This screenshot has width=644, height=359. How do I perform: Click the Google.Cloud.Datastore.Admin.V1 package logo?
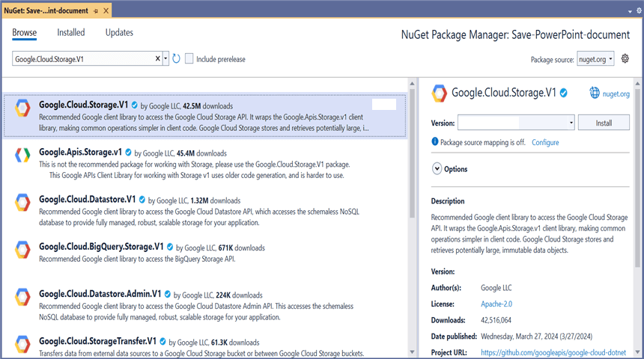(x=22, y=297)
